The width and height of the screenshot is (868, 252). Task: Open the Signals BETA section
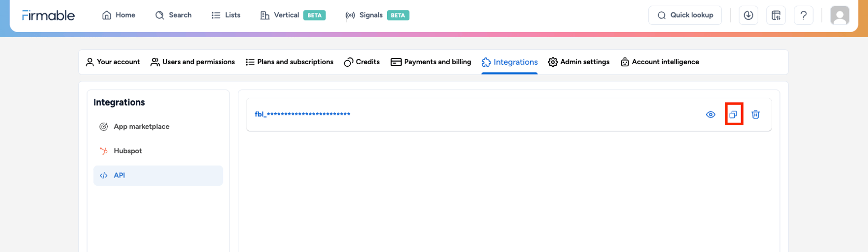(x=378, y=15)
